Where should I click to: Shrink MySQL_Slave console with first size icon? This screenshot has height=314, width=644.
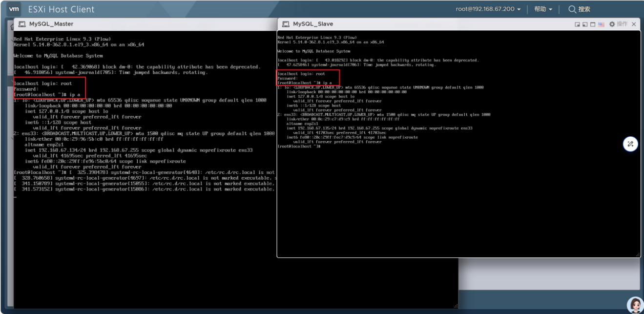point(577,24)
